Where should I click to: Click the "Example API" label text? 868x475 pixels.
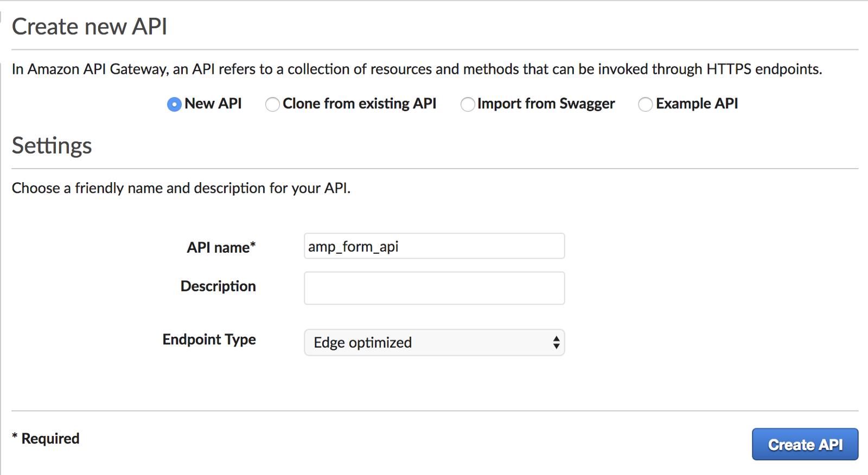click(697, 104)
